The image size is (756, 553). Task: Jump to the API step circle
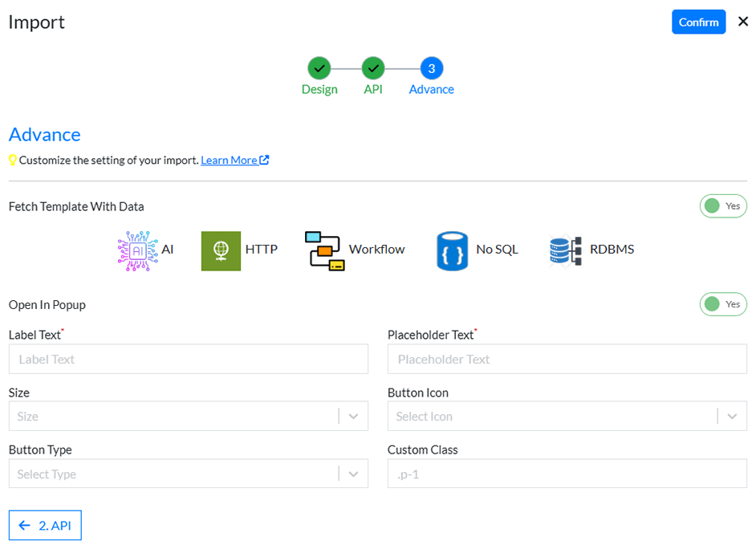coord(373,69)
